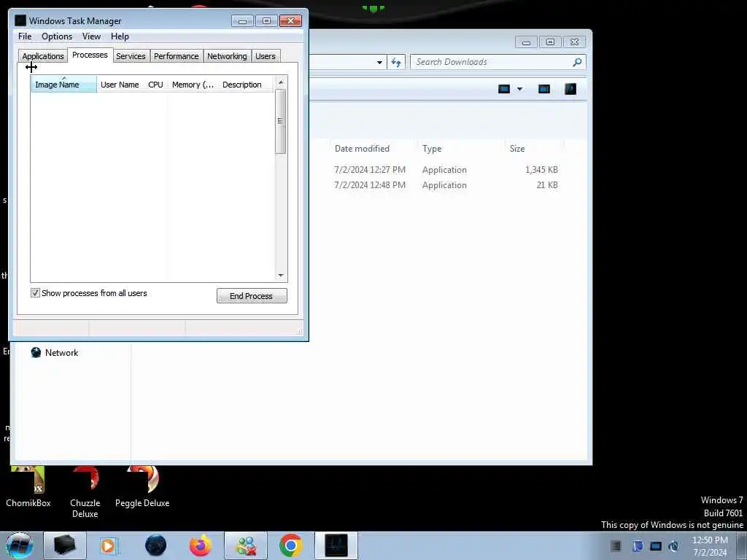Click the monitor network tray icon
This screenshot has height=560, width=747.
(656, 545)
